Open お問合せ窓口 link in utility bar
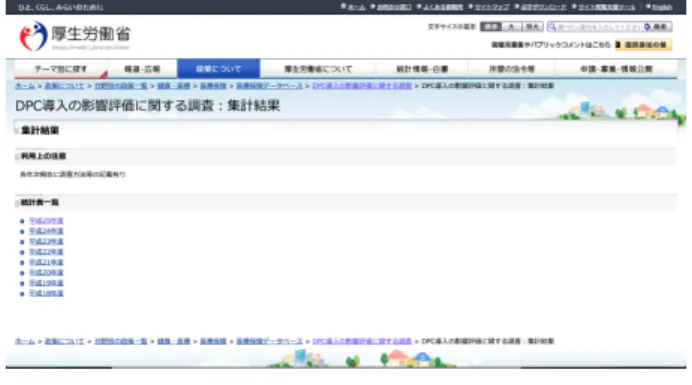Viewport: 692px width, 385px height. click(x=394, y=7)
